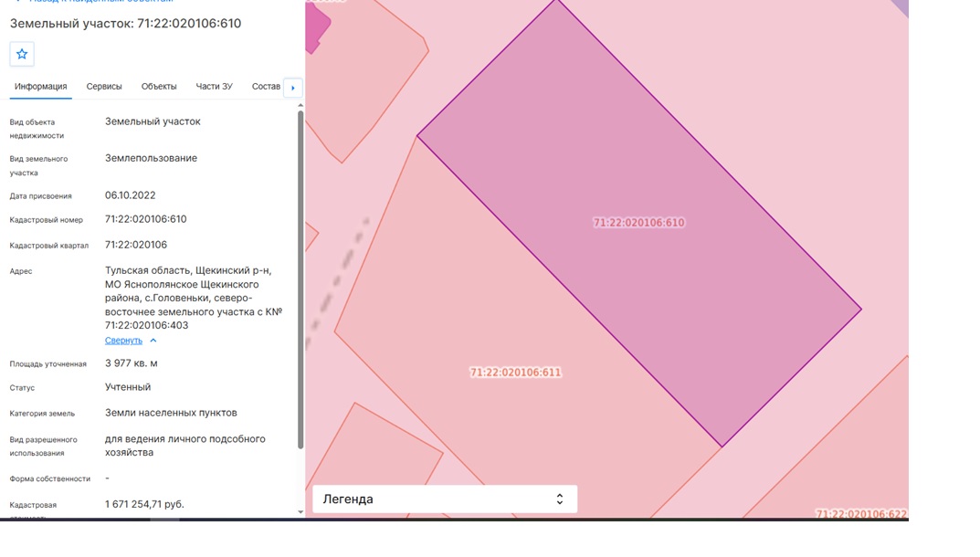Click the scrollbar down arrow
Viewport: 980px width, 557px height.
(x=300, y=512)
